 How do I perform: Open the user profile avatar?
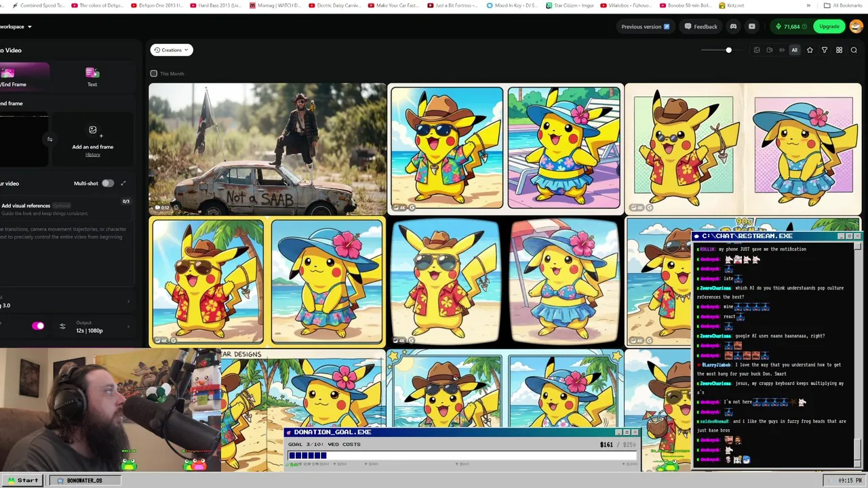click(x=855, y=26)
